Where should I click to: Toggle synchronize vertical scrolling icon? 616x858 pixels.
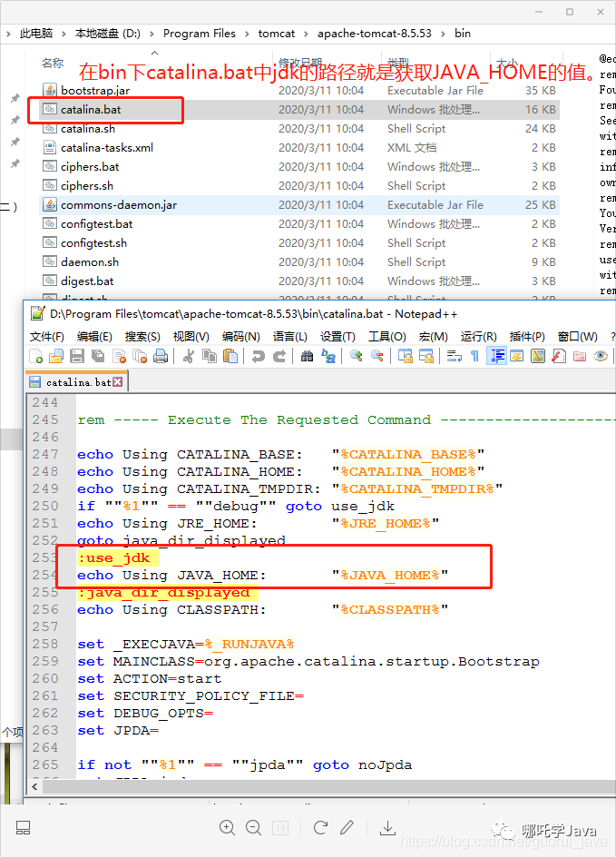click(405, 356)
